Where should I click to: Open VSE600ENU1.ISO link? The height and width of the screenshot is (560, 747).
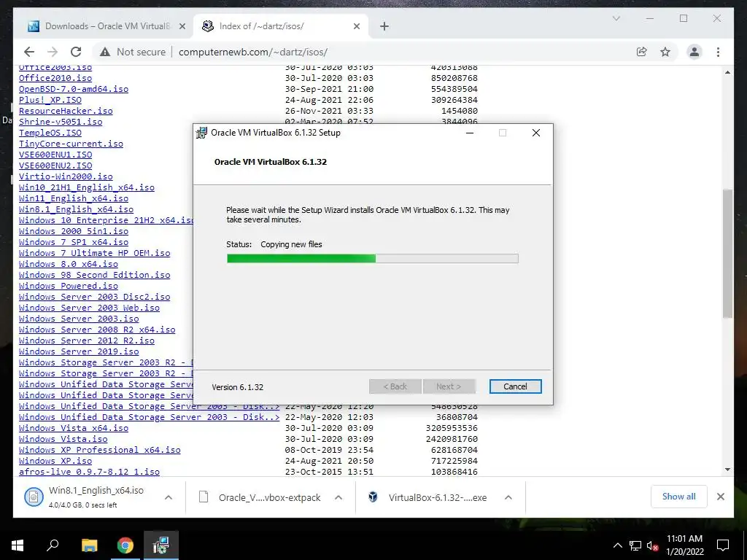55,155
